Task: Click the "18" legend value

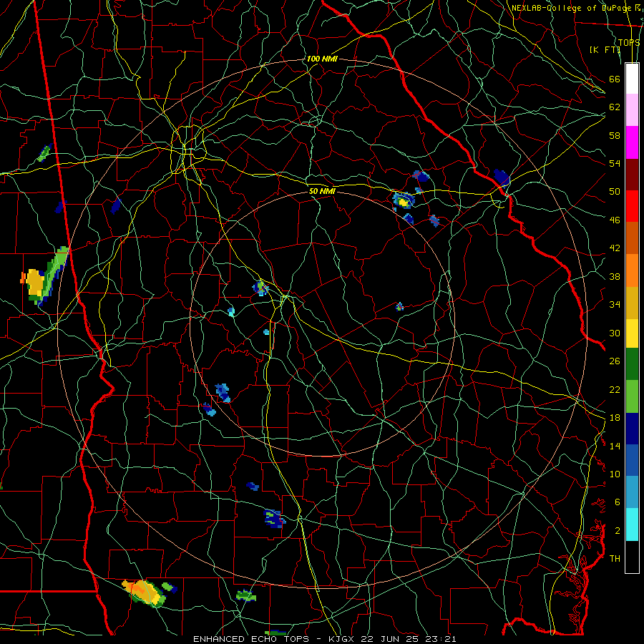Action: click(x=615, y=418)
